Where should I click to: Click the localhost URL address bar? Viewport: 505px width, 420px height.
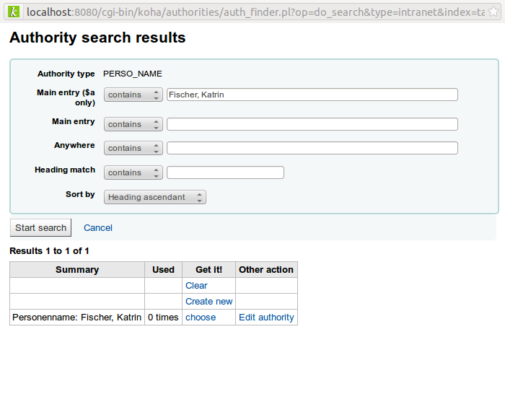(260, 12)
